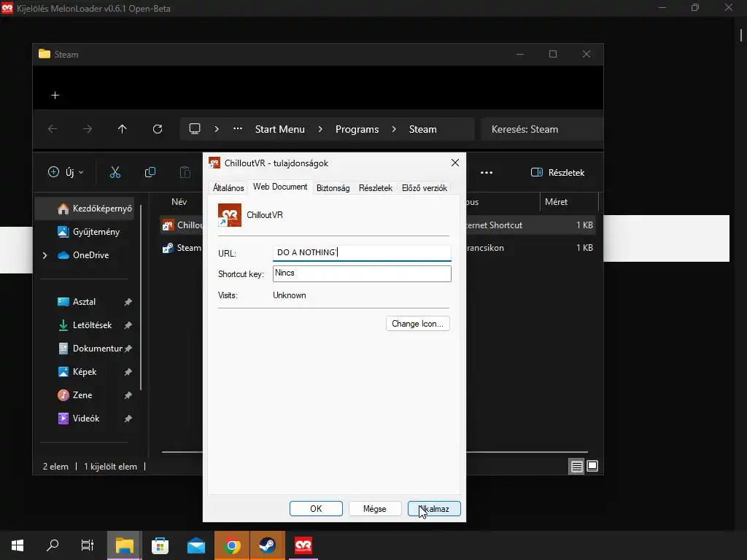Switch to Előző verziók tab
Viewport: 747px width, 560px height.
425,187
